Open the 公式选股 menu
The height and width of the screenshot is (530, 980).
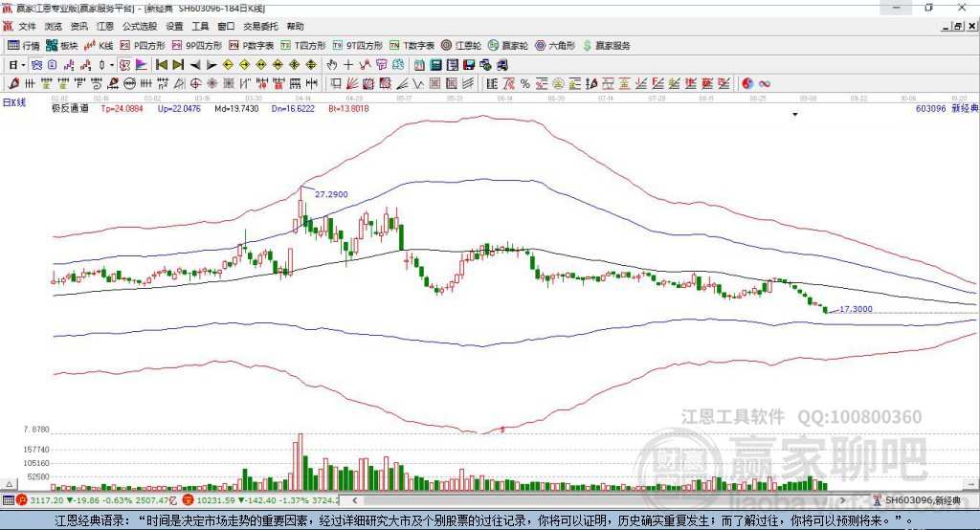click(140, 26)
